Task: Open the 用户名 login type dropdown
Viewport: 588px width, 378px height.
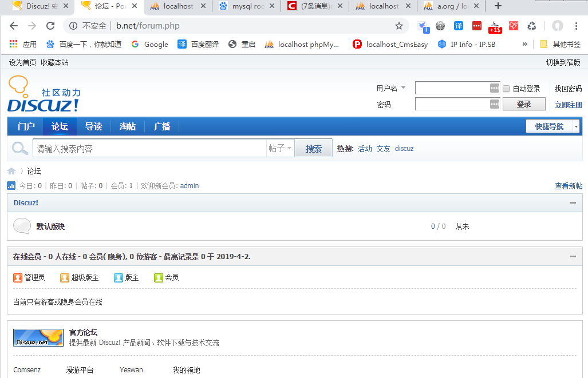Action: (391, 88)
